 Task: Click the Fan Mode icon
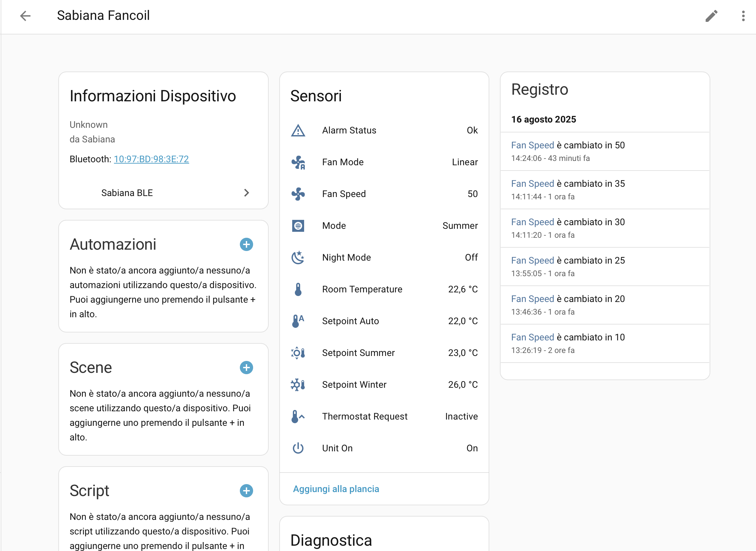pos(298,163)
